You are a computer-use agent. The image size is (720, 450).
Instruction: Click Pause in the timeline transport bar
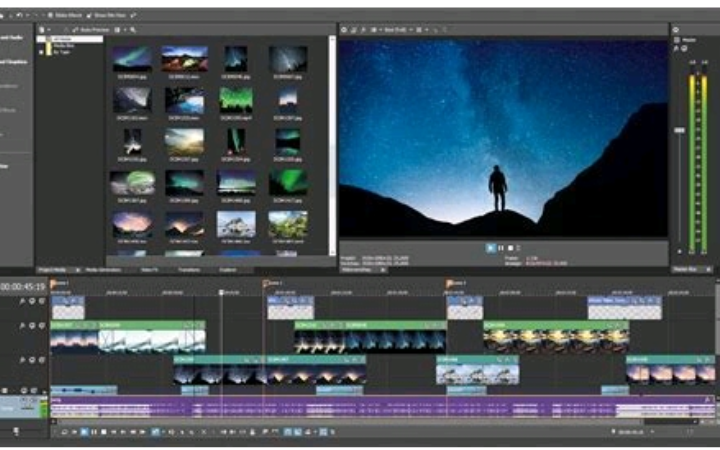tap(94, 432)
